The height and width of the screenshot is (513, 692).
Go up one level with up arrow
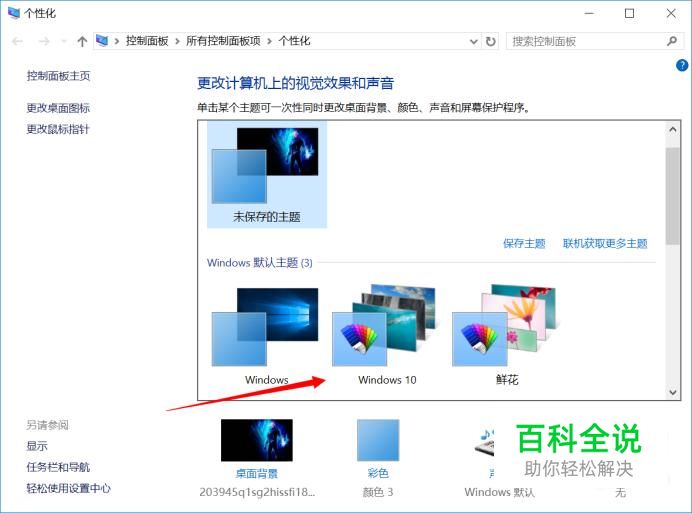tap(82, 41)
